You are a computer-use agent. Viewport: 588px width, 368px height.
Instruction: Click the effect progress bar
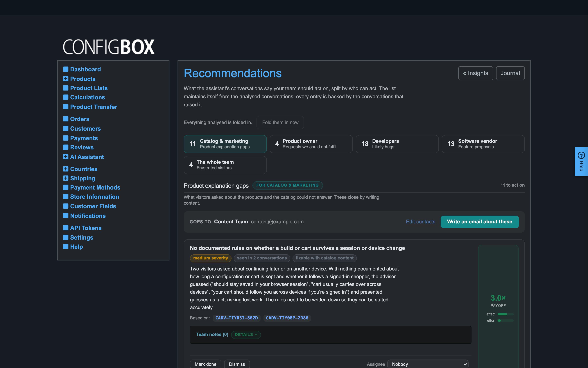click(506, 314)
